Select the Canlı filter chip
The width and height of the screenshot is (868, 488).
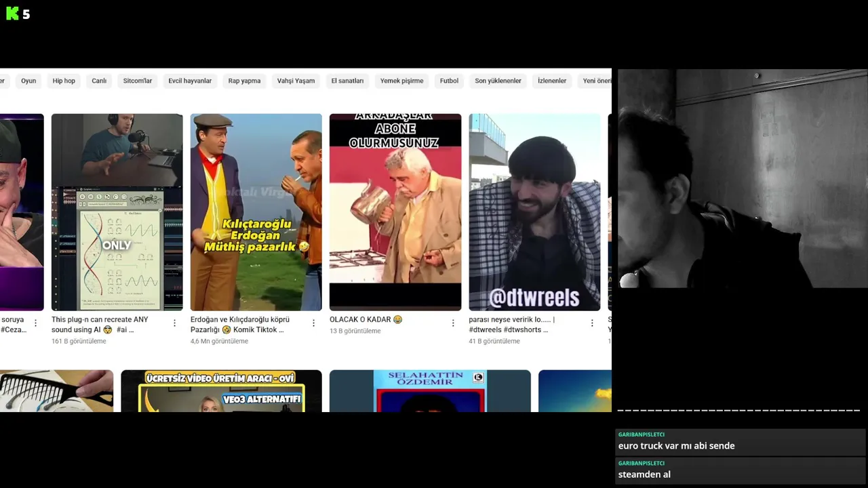(x=99, y=81)
